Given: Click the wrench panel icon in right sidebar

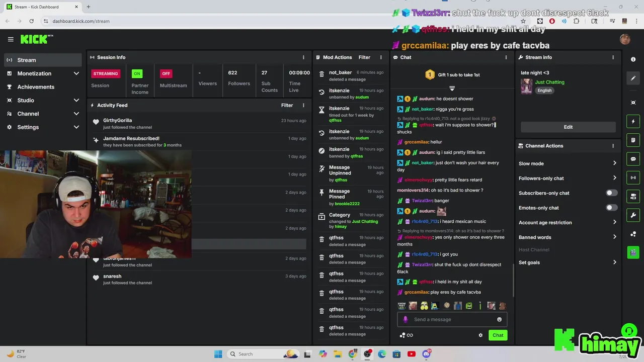Looking at the screenshot, I should coord(633,215).
